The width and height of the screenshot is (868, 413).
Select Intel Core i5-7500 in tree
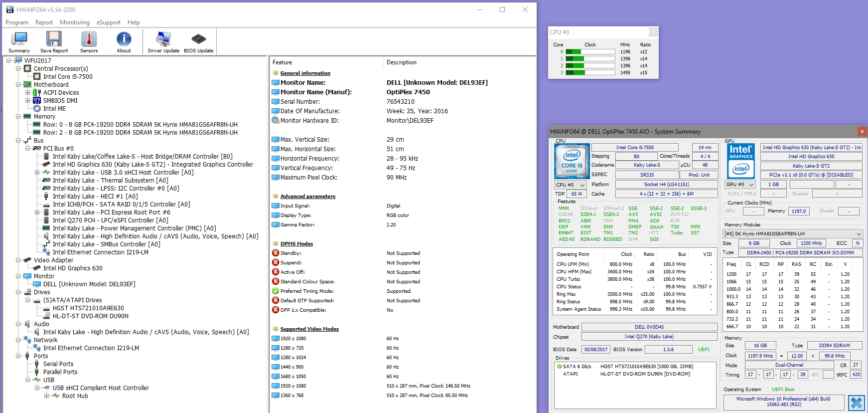pos(68,77)
